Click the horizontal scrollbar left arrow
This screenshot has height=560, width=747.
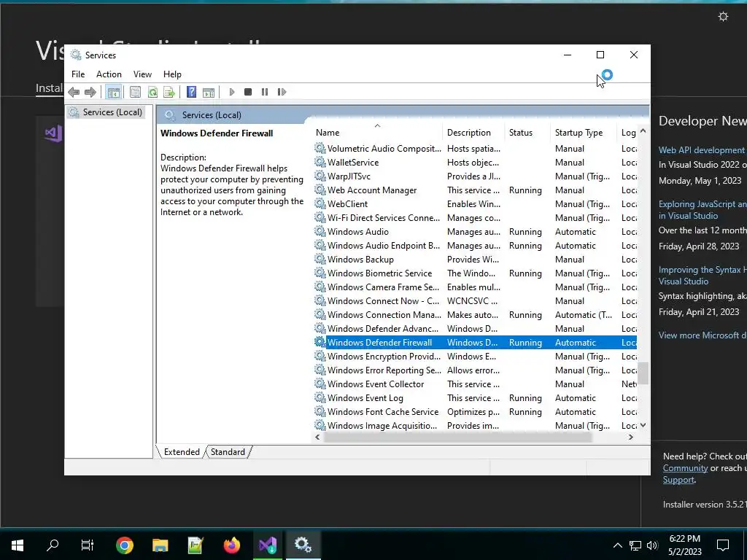[318, 437]
